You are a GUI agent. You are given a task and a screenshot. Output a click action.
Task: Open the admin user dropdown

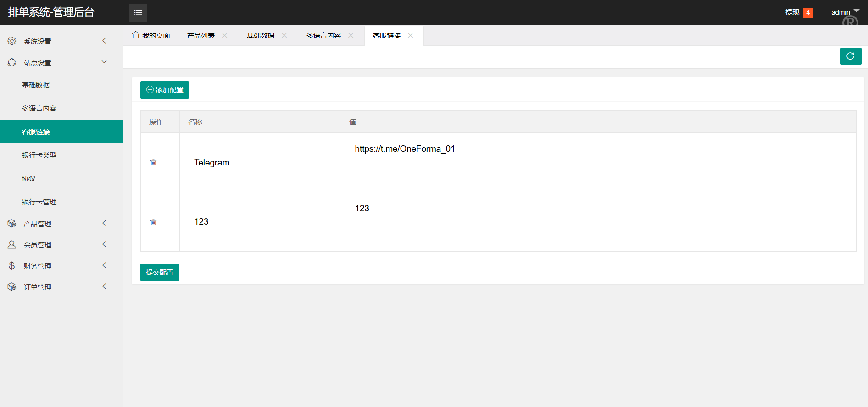tap(844, 12)
